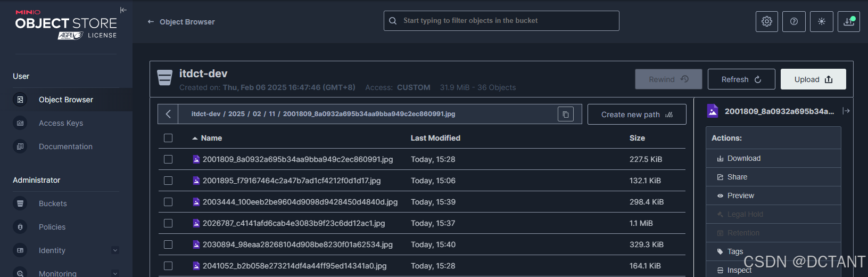Click image icon of 2001809 file row
Image resolution: width=868 pixels, height=277 pixels.
coord(196,159)
